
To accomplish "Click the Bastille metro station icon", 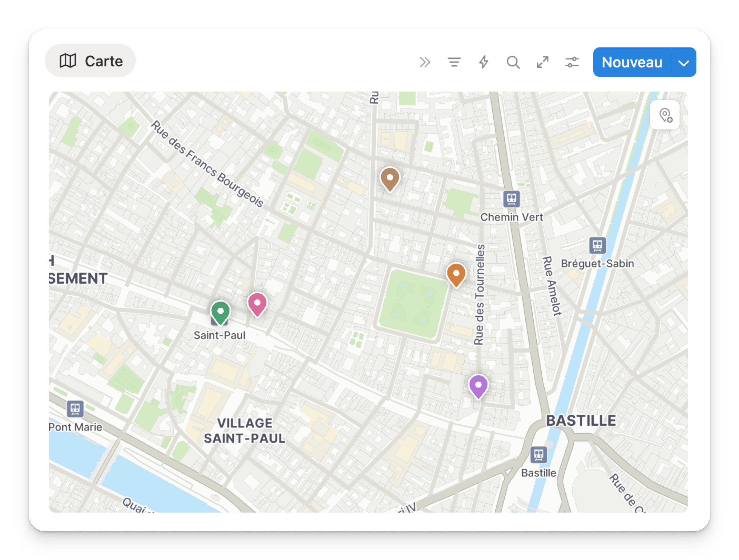I will (x=539, y=455).
